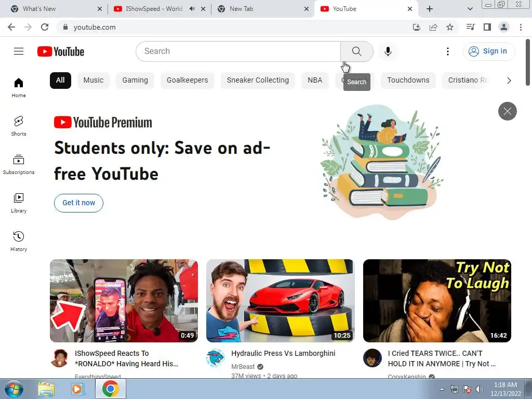The height and width of the screenshot is (399, 532).
Task: Open the Chrome profile avatar
Action: pos(504,27)
